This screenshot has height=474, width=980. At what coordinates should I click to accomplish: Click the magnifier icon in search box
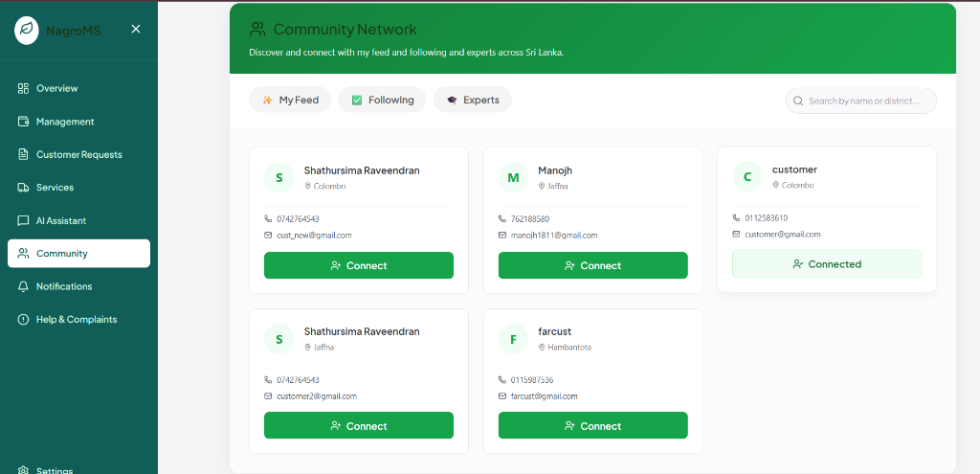pos(798,101)
